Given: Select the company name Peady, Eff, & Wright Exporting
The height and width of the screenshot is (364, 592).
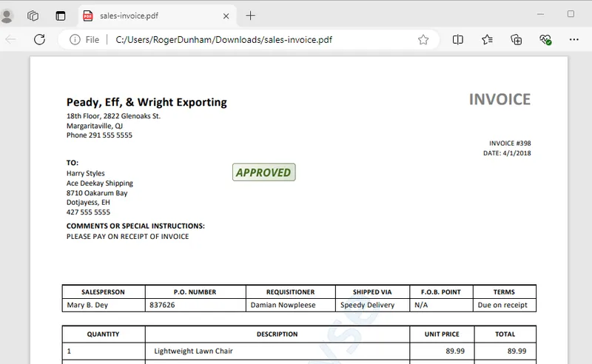Looking at the screenshot, I should point(147,102).
